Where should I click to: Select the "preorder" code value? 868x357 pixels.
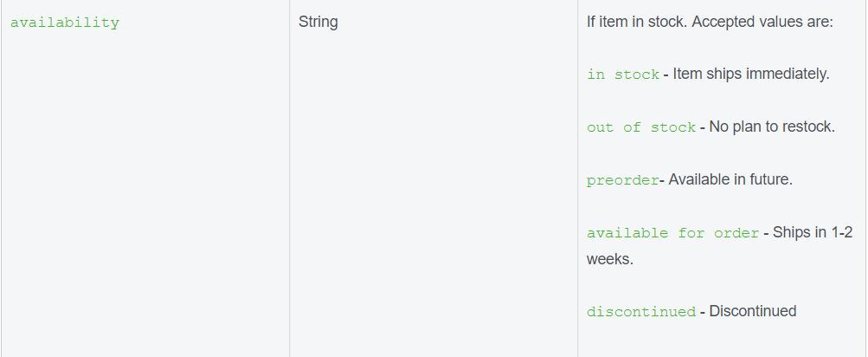pos(622,181)
